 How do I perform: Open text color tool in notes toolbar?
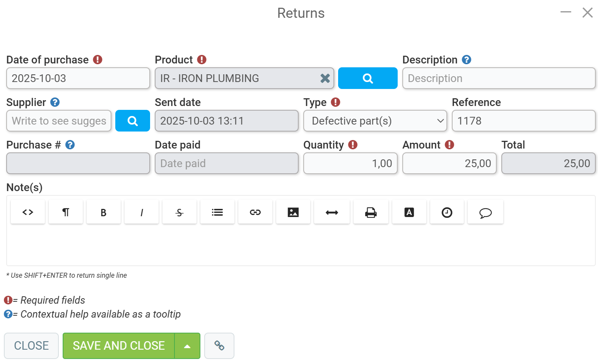409,212
